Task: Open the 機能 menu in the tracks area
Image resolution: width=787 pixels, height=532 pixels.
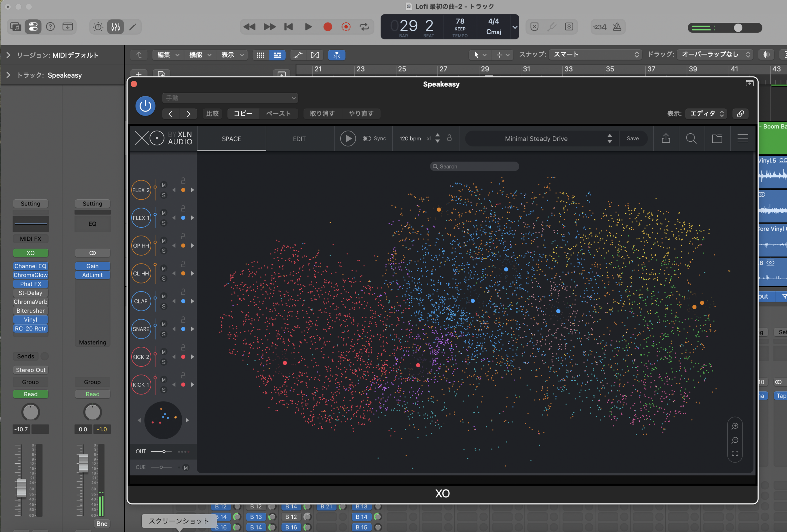Action: tap(200, 55)
